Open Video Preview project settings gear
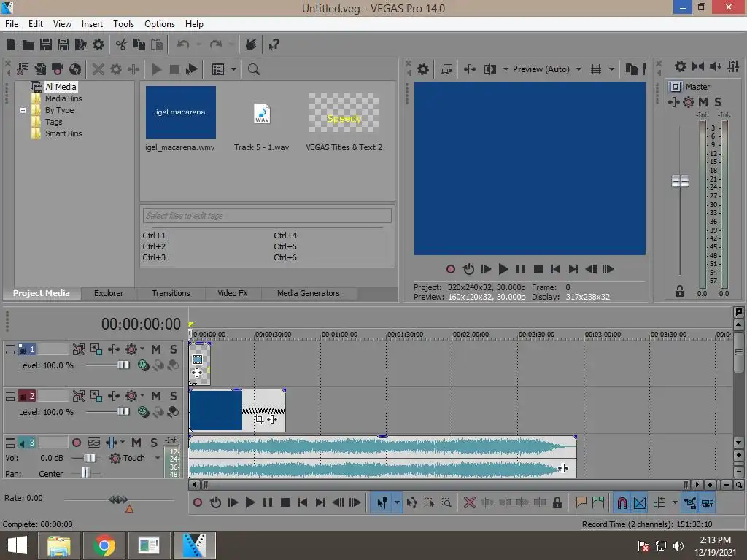 (x=423, y=69)
